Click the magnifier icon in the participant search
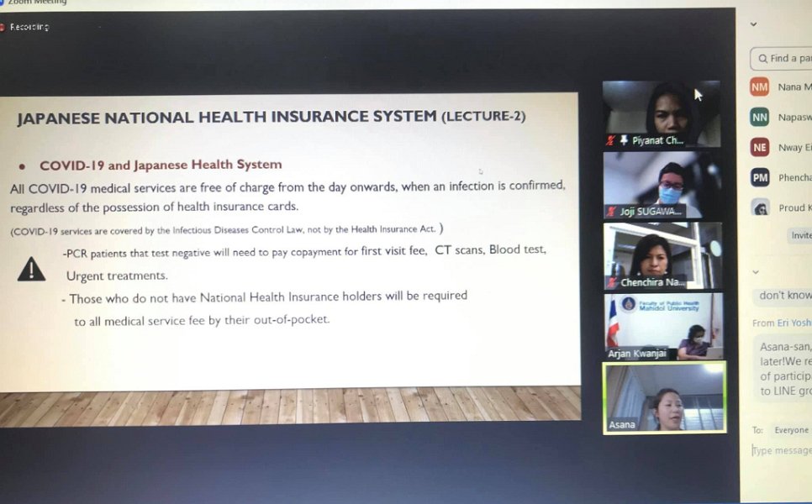 tap(762, 59)
